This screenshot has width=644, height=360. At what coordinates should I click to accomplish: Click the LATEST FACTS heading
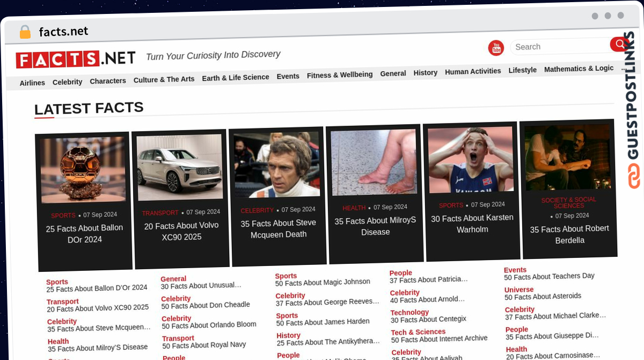[x=89, y=108]
